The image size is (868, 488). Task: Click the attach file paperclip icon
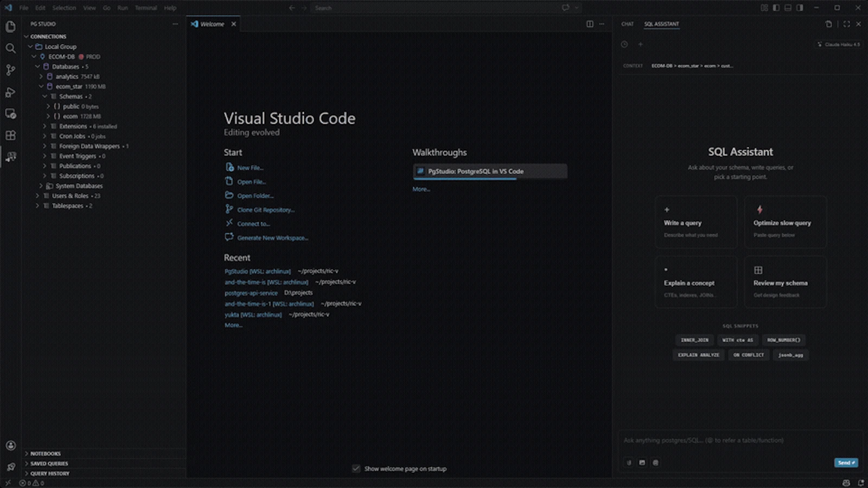(629, 463)
